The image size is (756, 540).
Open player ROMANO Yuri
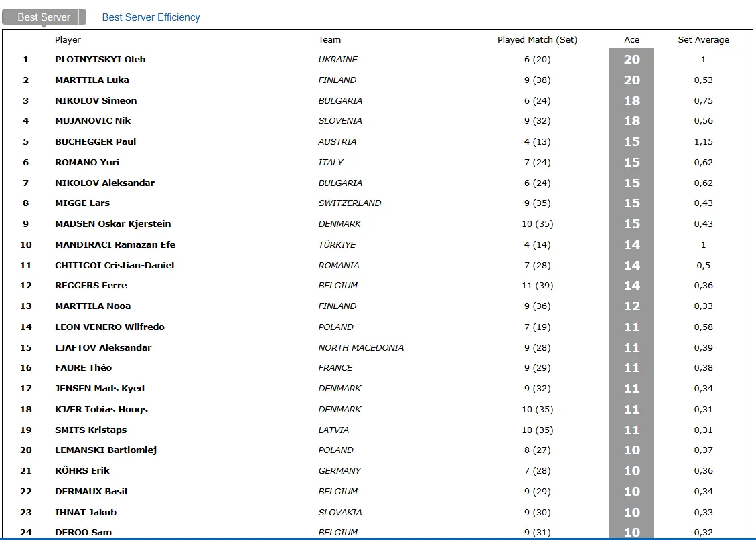tap(87, 163)
